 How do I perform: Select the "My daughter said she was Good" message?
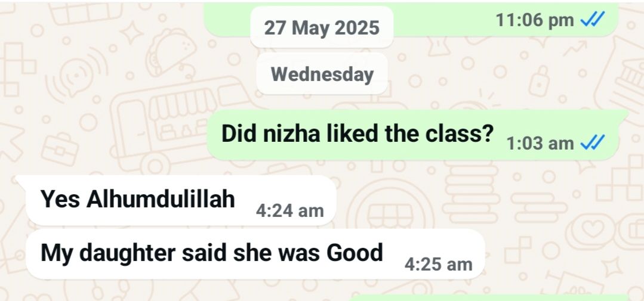coord(255,254)
